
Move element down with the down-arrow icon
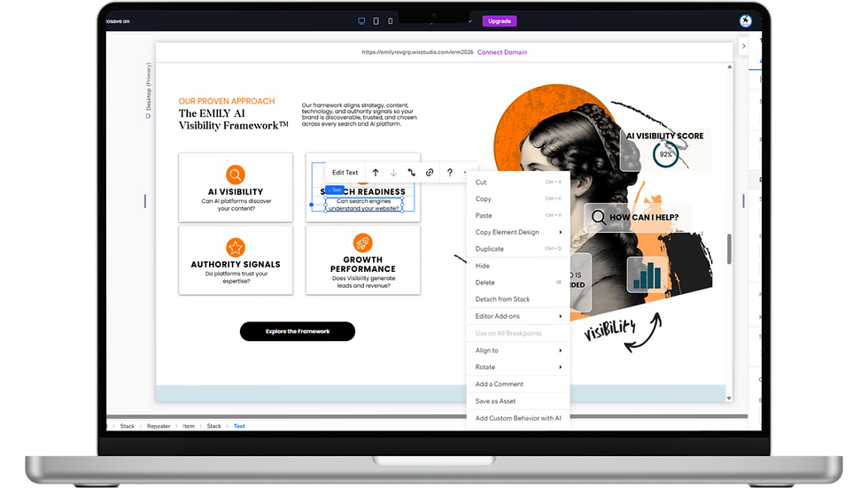[x=393, y=173]
